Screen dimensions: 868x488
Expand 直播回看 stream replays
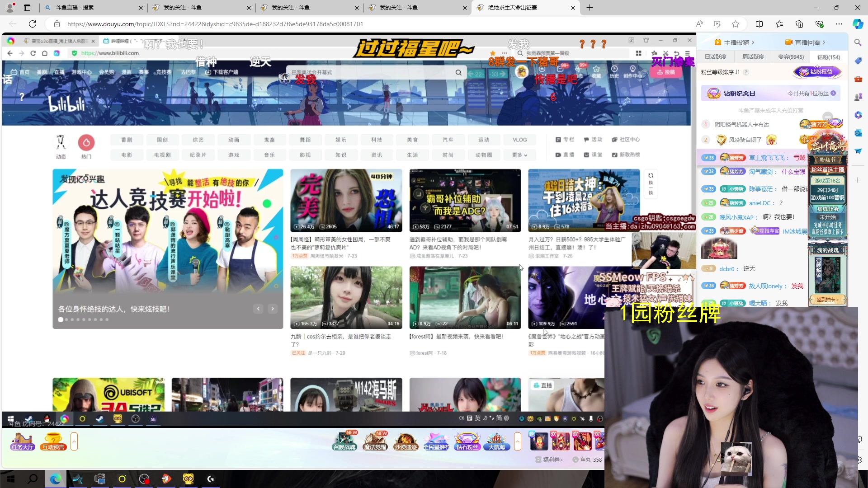point(805,42)
